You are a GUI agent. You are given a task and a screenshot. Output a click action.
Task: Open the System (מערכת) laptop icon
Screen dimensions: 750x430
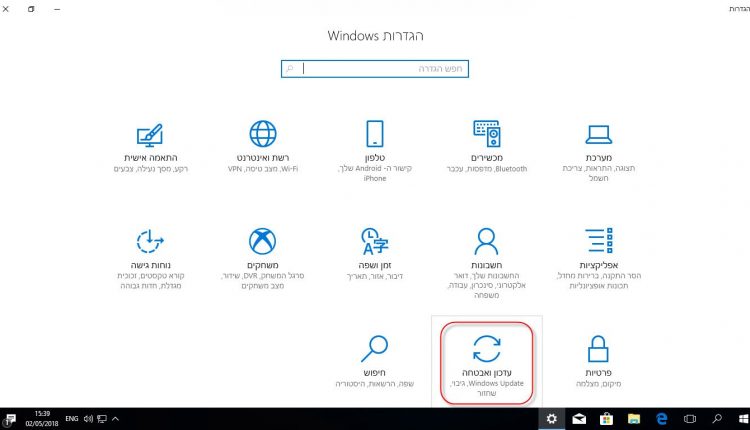(598, 134)
